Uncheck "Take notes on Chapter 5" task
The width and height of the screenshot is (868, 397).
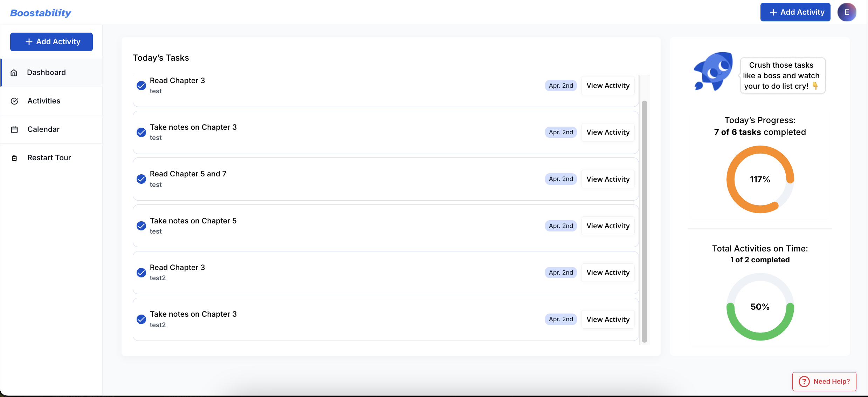pos(141,226)
